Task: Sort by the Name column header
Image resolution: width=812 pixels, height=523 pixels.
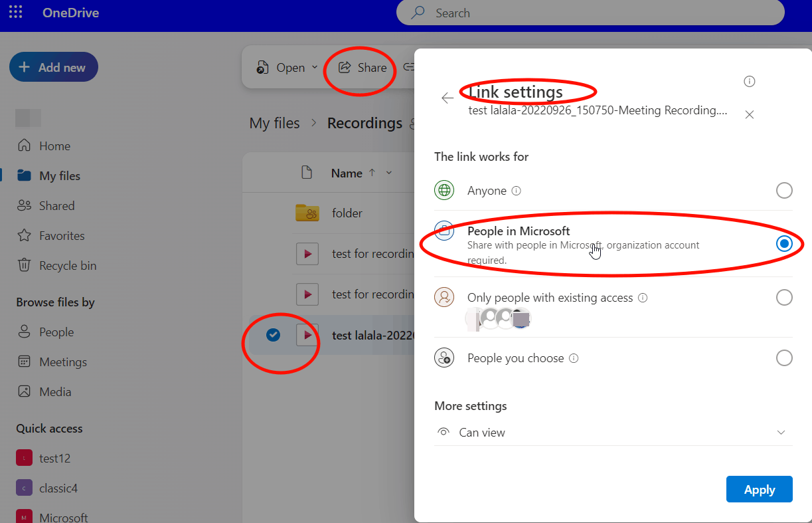Action: coord(347,173)
